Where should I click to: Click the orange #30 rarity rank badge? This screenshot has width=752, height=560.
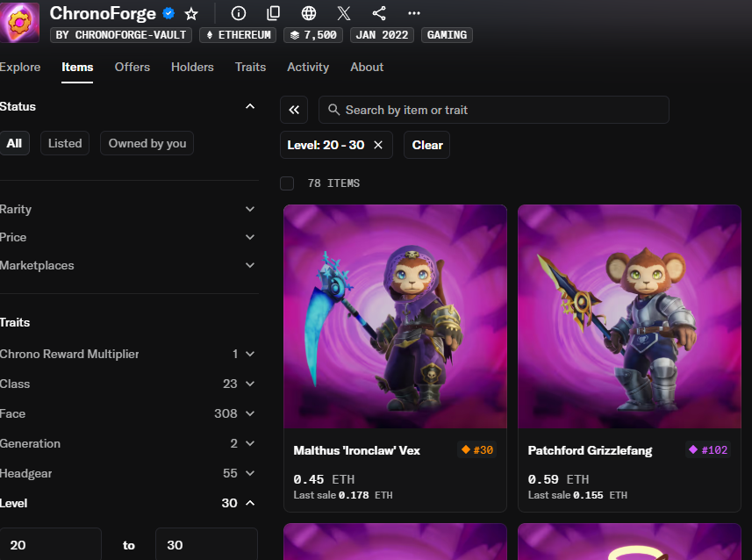tap(477, 450)
